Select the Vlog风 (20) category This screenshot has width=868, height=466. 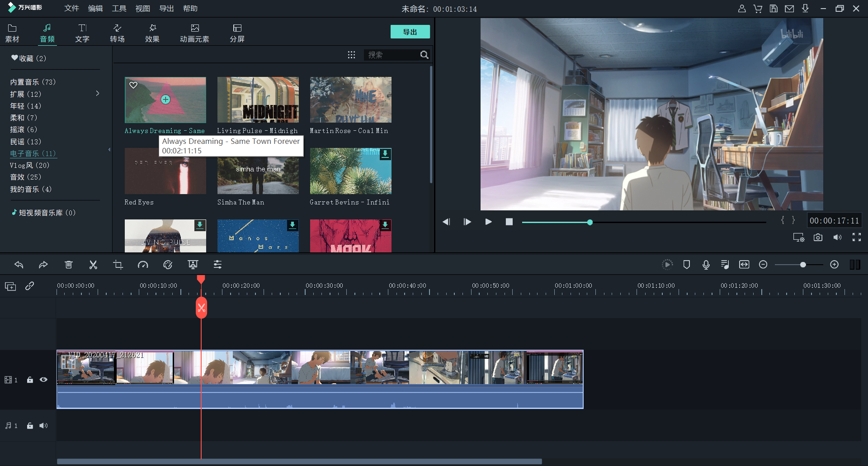(x=29, y=165)
